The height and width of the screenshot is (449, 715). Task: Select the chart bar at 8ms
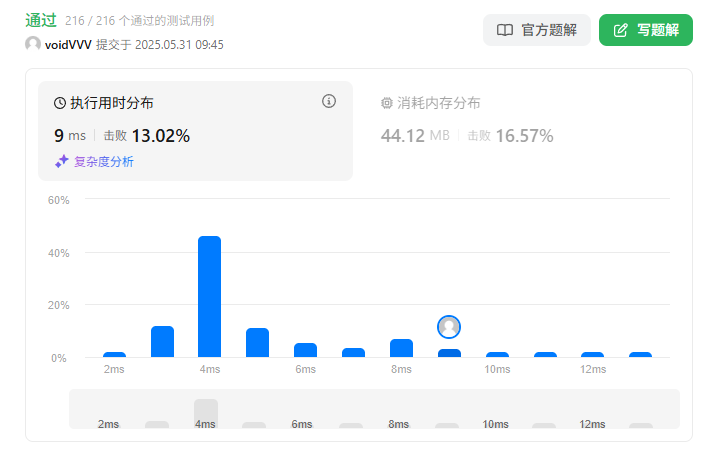401,348
